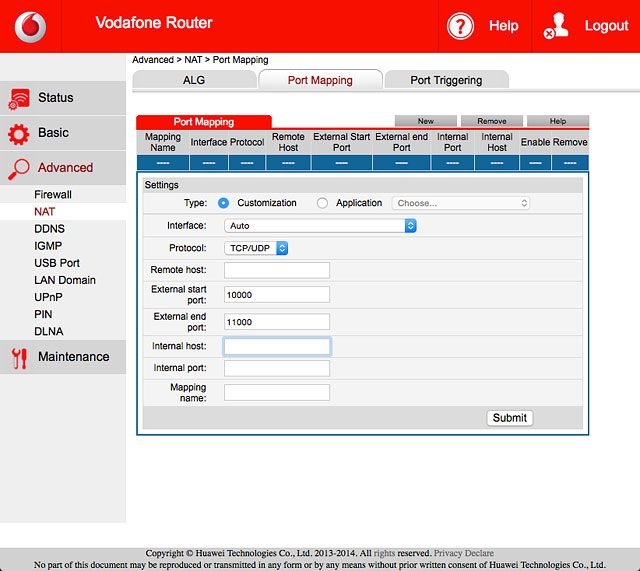This screenshot has width=640, height=571.
Task: Click the New mapping button
Action: click(x=426, y=121)
